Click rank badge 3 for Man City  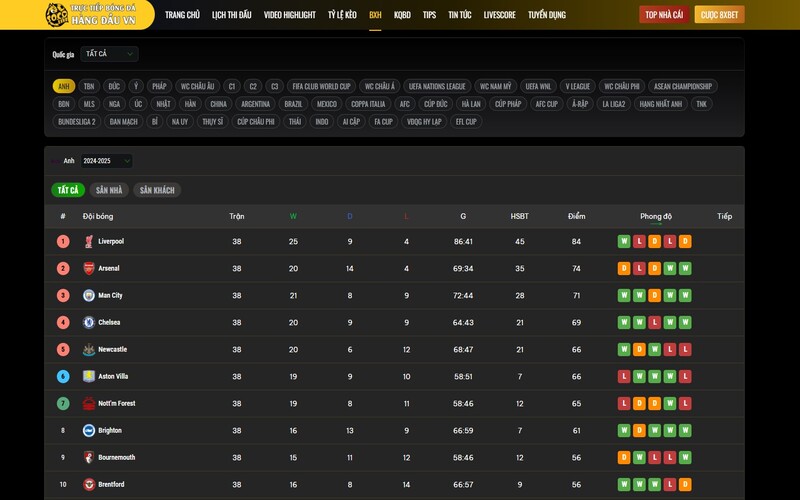[63, 295]
